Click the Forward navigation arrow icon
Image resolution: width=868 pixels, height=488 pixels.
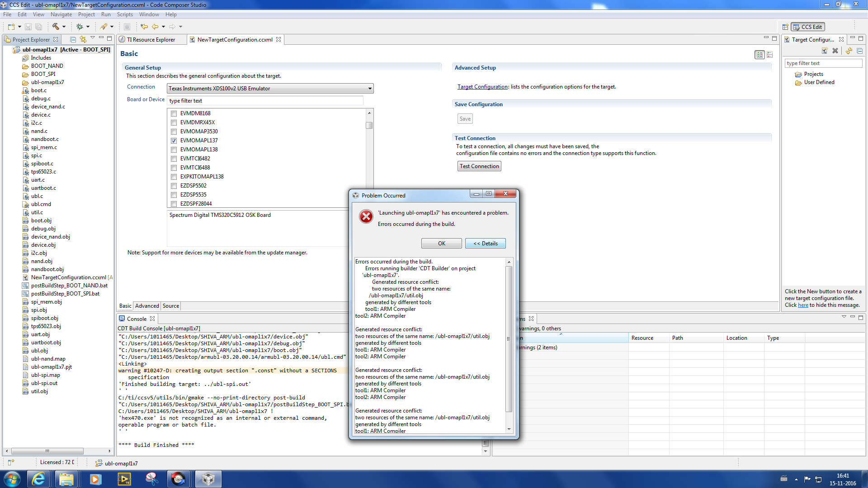coord(172,27)
